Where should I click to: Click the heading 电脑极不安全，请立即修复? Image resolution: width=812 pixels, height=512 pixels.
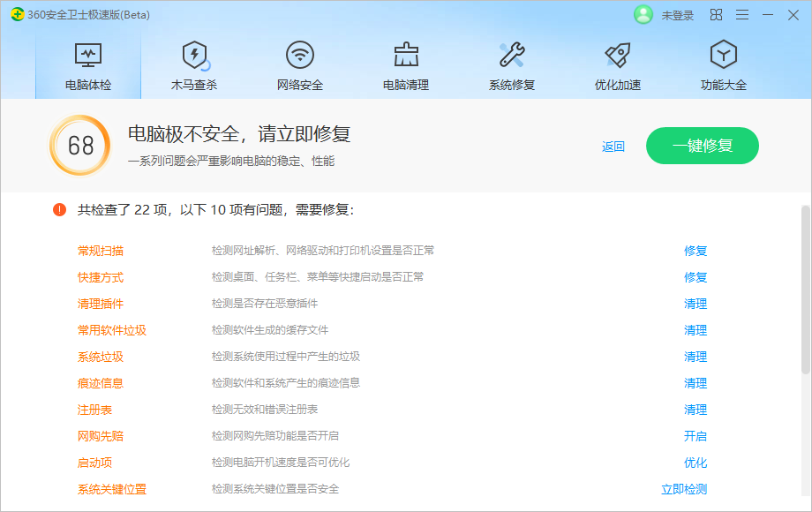click(239, 134)
